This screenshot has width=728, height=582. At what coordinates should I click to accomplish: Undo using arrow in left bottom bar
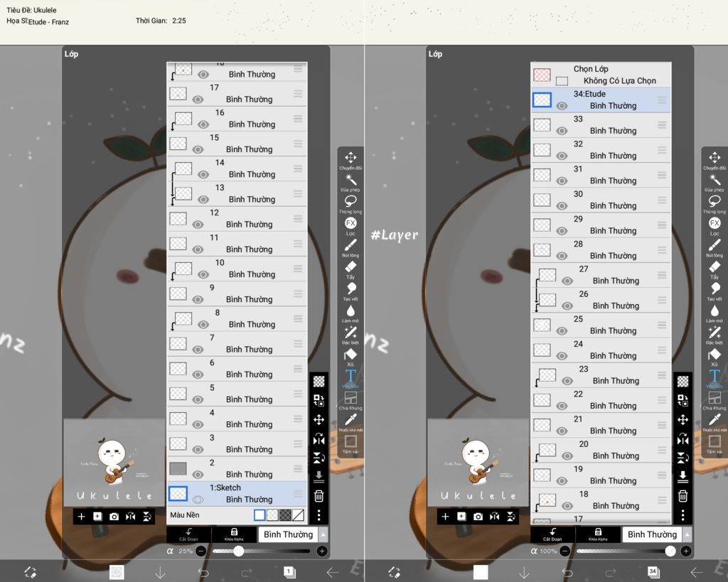click(203, 572)
